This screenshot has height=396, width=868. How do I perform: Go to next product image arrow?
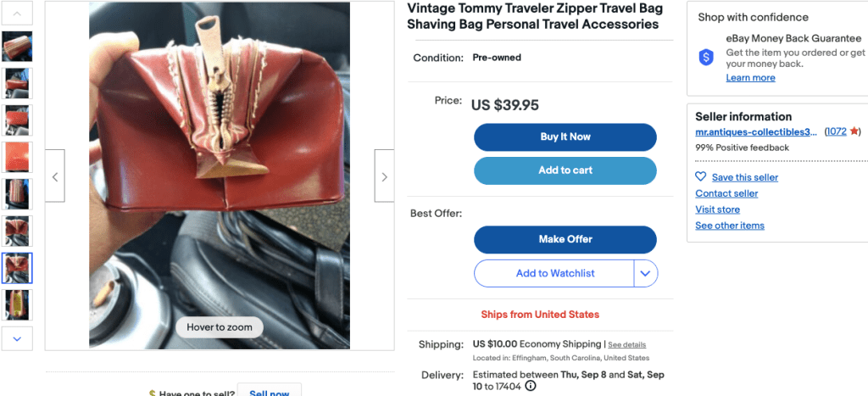tap(384, 176)
